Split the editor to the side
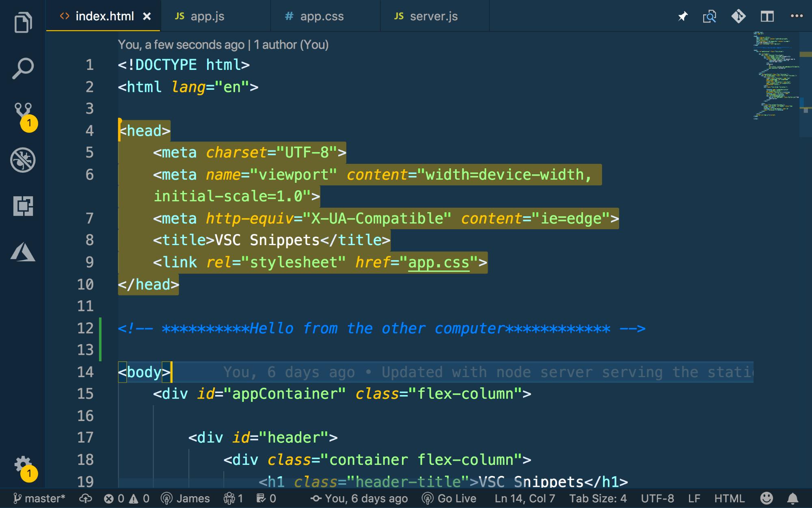812x508 pixels. (767, 17)
